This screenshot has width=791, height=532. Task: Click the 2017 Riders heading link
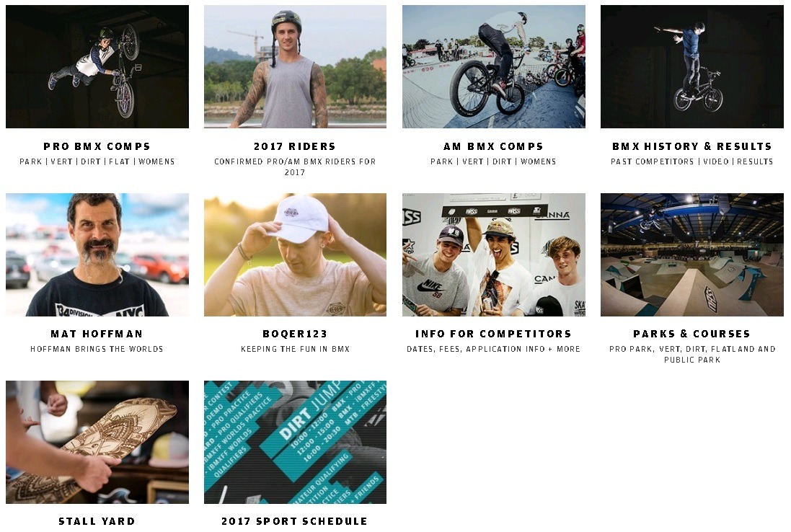pos(295,146)
